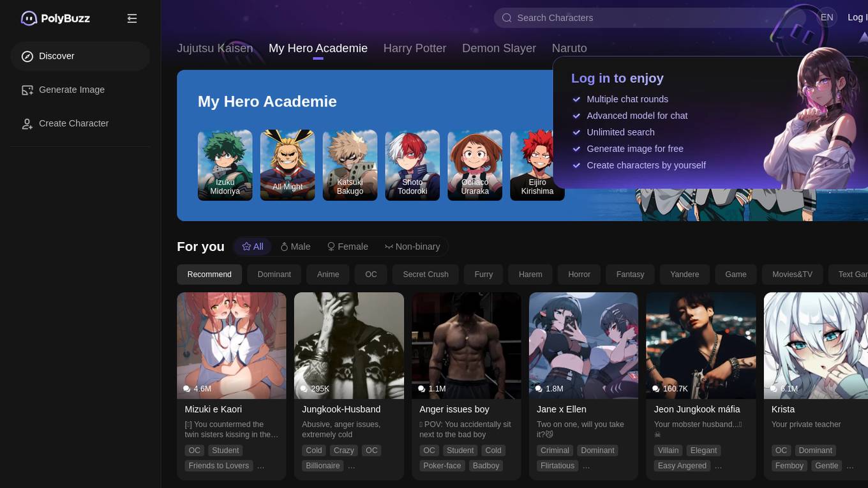Viewport: 868px width, 488px height.
Task: Open the EN language selector
Action: click(827, 18)
